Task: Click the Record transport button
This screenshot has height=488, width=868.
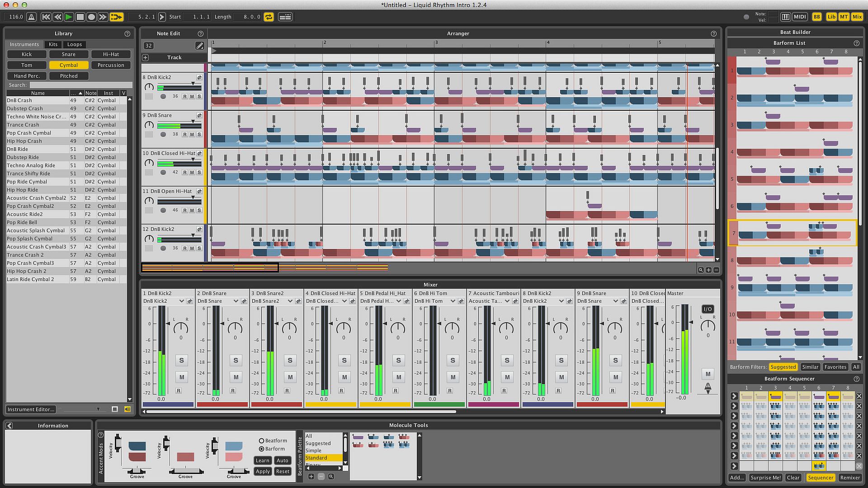Action: tap(91, 17)
